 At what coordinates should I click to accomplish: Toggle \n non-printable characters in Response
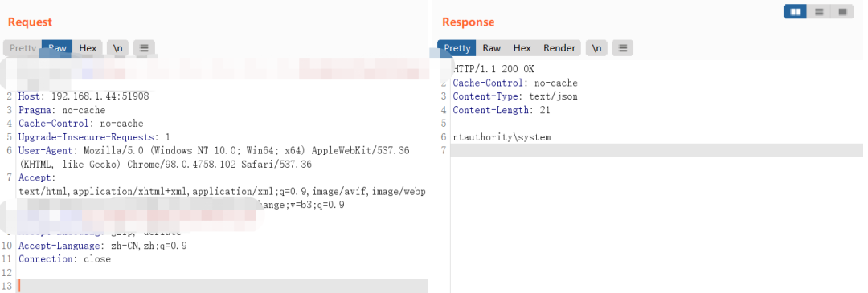pyautogui.click(x=596, y=48)
